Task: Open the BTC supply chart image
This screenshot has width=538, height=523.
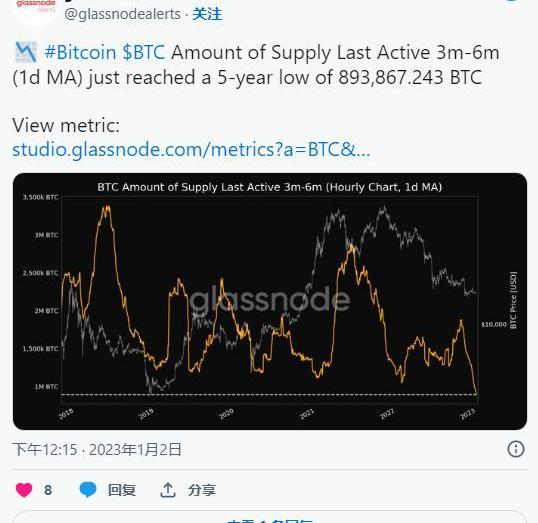Action: (270, 301)
